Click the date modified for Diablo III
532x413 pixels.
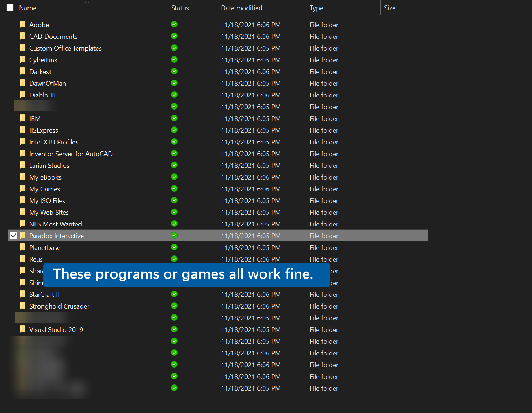(251, 95)
